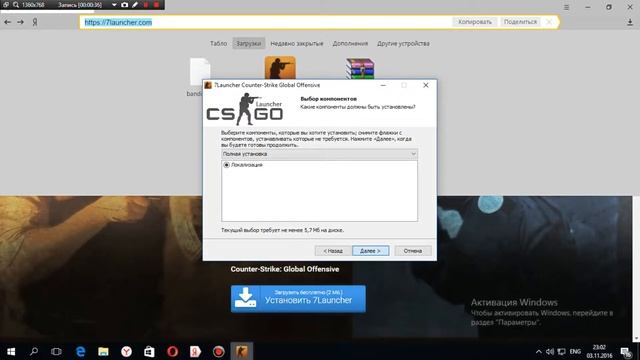Click the Yandex 'Я' app taskbar icon

196,351
